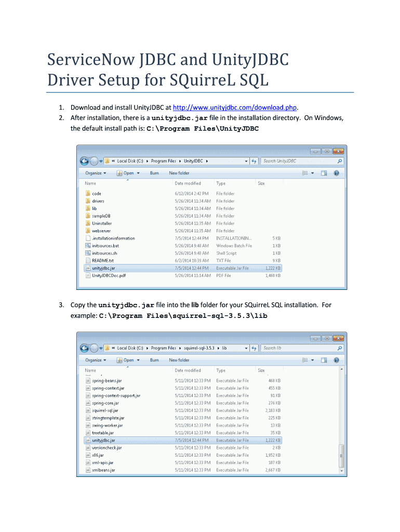Click Burn in UnityJDBC window toolbar
Image resolution: width=400 pixels, height=532 pixels.
154,173
